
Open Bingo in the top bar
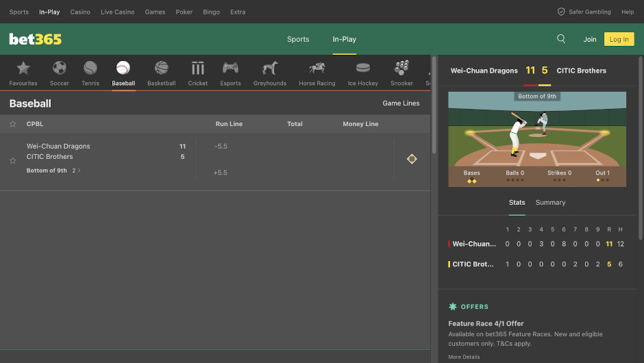211,12
